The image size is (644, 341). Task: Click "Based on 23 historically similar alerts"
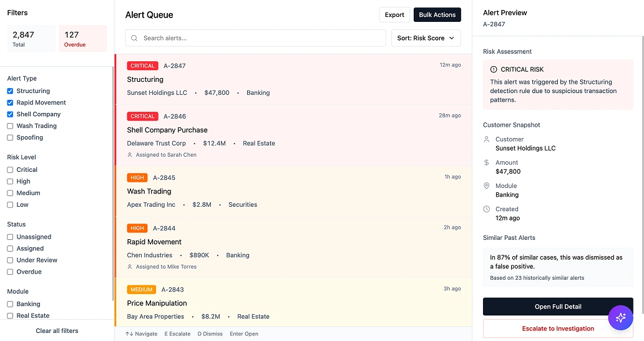click(x=537, y=278)
